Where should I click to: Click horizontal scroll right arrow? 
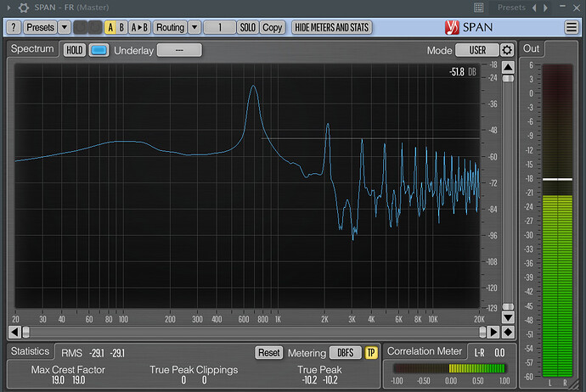coord(493,332)
